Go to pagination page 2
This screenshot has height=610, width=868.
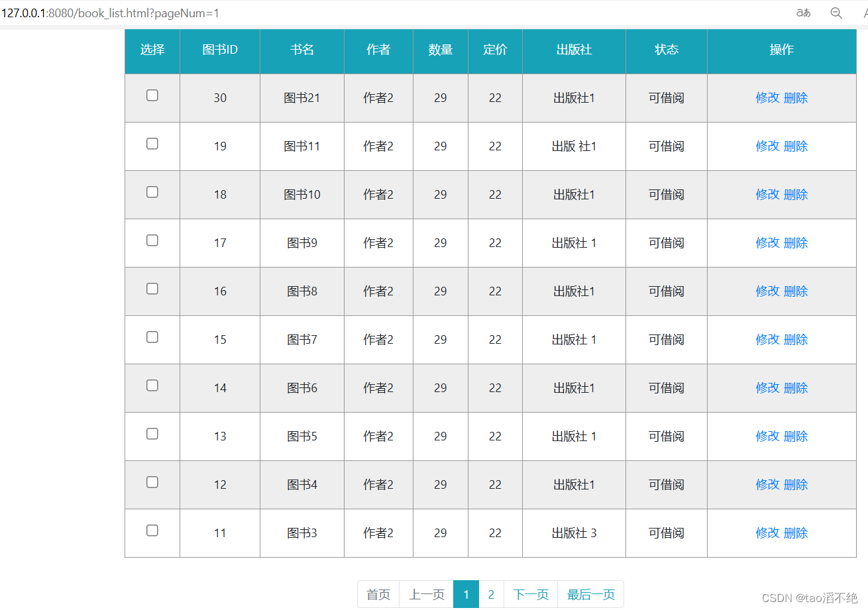pos(491,594)
